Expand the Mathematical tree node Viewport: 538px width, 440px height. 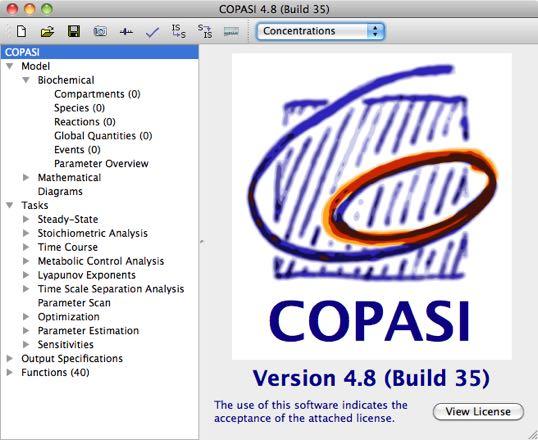click(26, 177)
